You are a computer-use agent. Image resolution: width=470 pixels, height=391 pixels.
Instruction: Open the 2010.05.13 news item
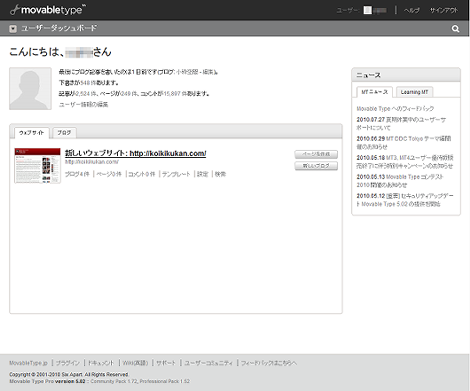(400, 180)
